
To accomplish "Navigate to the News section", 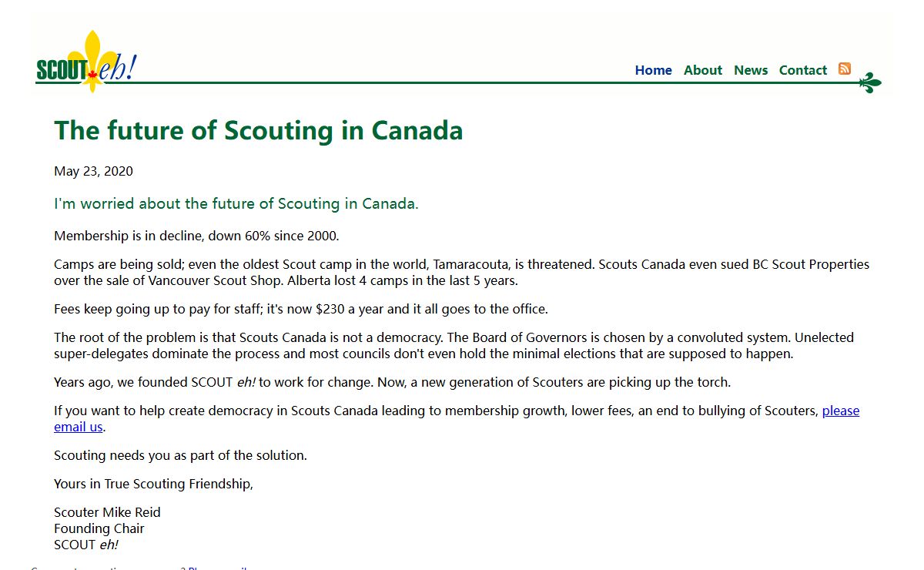I will (x=750, y=70).
